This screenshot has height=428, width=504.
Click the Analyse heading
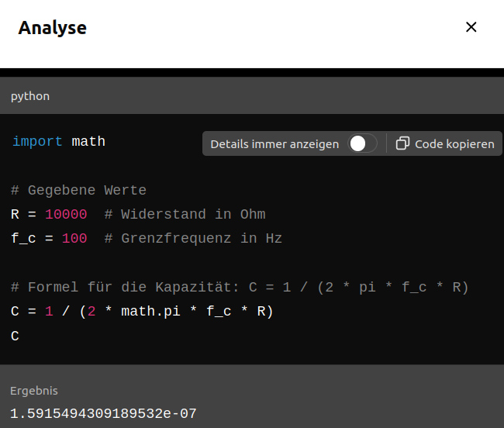[x=53, y=28]
